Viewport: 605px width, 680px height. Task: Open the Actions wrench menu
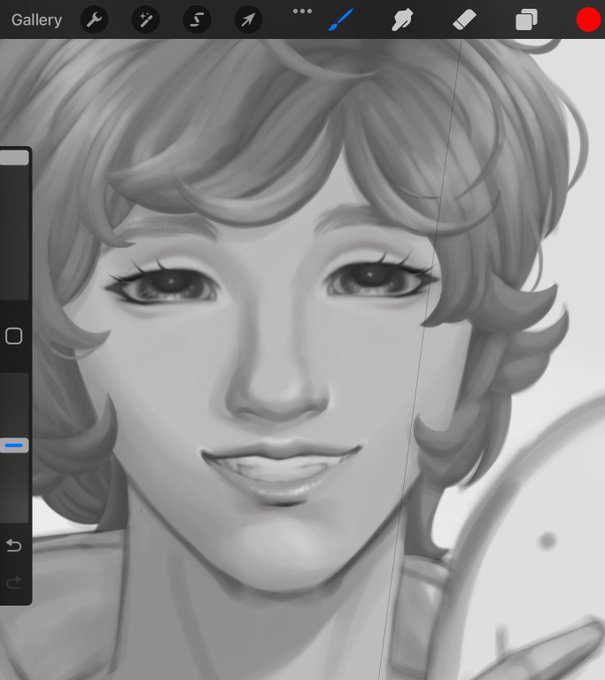click(x=94, y=20)
